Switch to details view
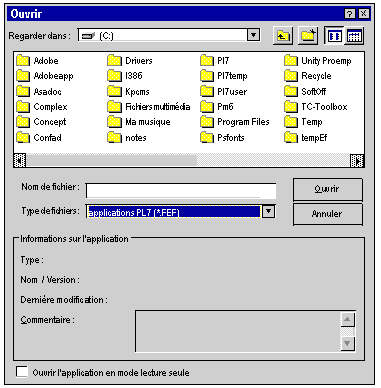The width and height of the screenshot is (381, 388). point(354,36)
